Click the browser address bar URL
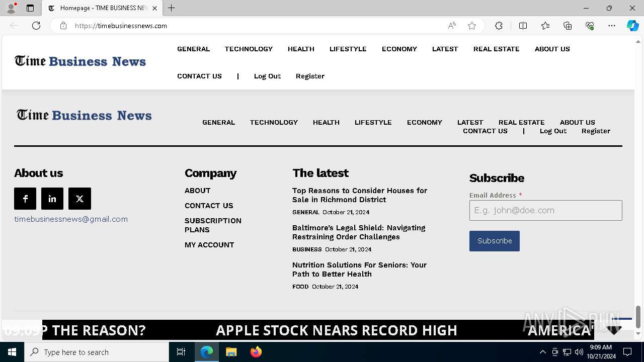 pyautogui.click(x=121, y=26)
